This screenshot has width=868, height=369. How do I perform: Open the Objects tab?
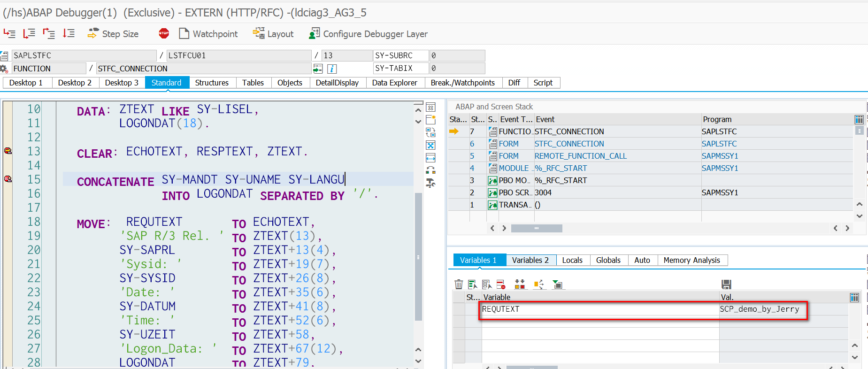click(290, 83)
